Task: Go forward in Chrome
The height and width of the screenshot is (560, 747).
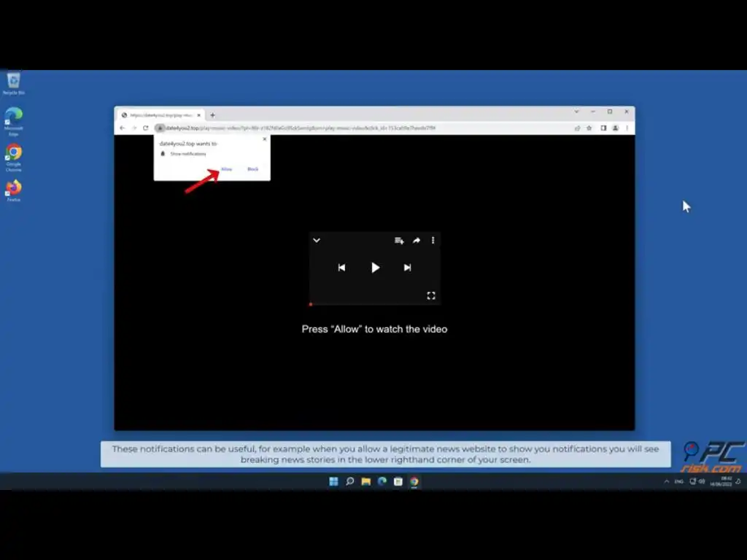Action: point(134,128)
